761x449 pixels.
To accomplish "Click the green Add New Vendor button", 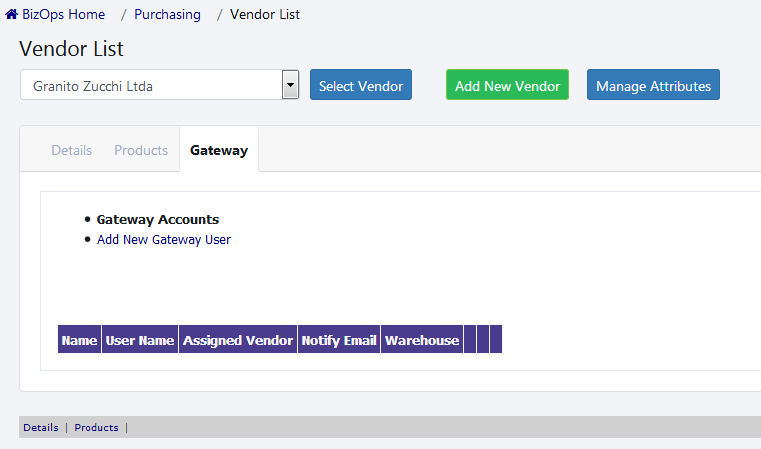I will [x=507, y=86].
